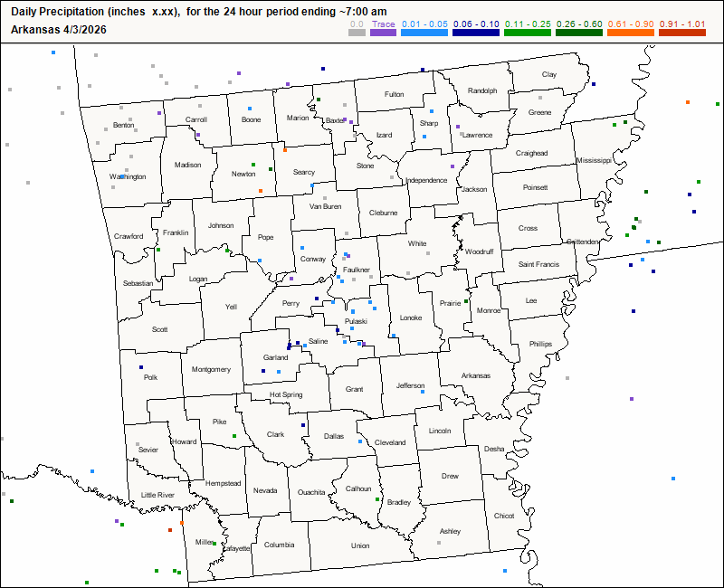
Task: Click the gray 0.0 legend swatch
Action: (357, 33)
